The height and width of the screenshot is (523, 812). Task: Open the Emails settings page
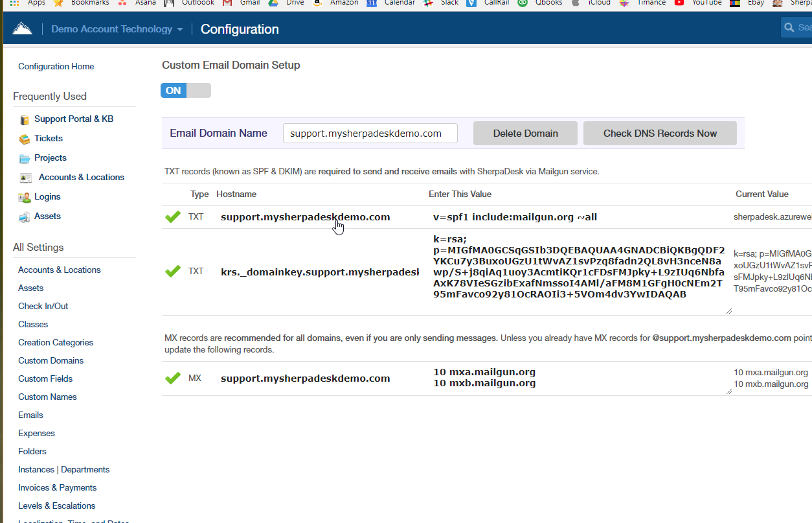tap(30, 415)
